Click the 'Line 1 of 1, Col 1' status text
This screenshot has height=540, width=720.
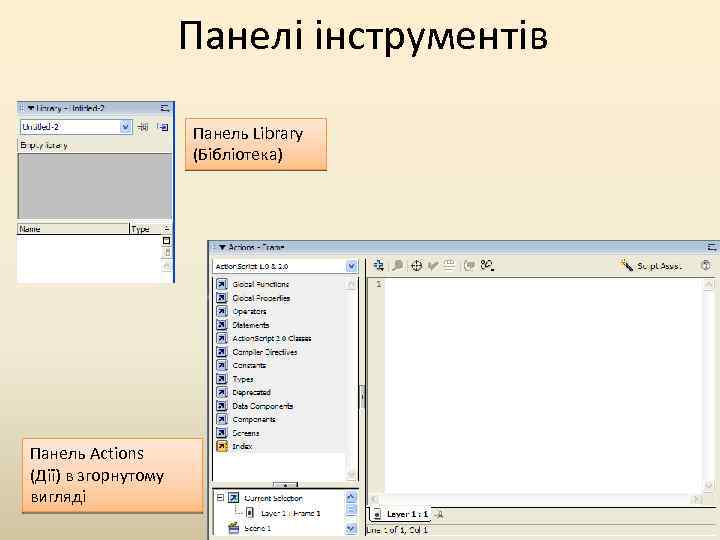tap(397, 530)
